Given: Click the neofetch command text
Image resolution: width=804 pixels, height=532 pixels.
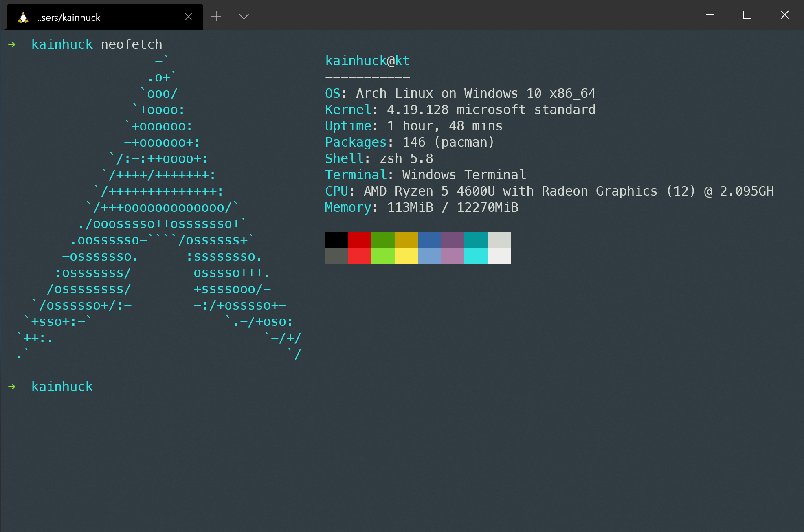Looking at the screenshot, I should click(132, 44).
